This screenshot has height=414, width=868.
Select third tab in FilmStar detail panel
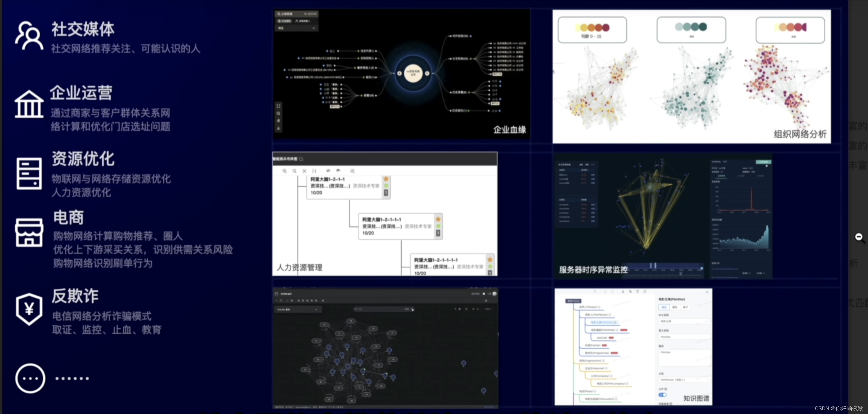tap(685, 307)
